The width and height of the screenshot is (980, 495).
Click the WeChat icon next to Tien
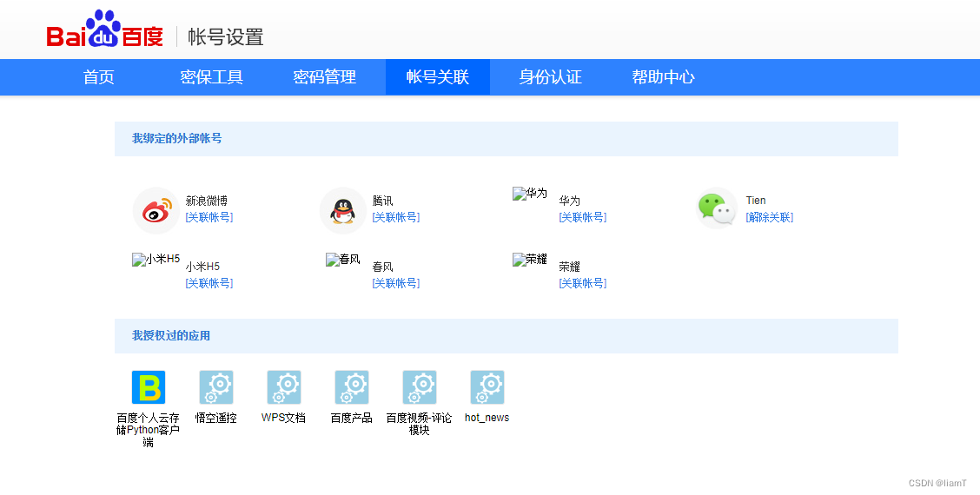pyautogui.click(x=716, y=208)
